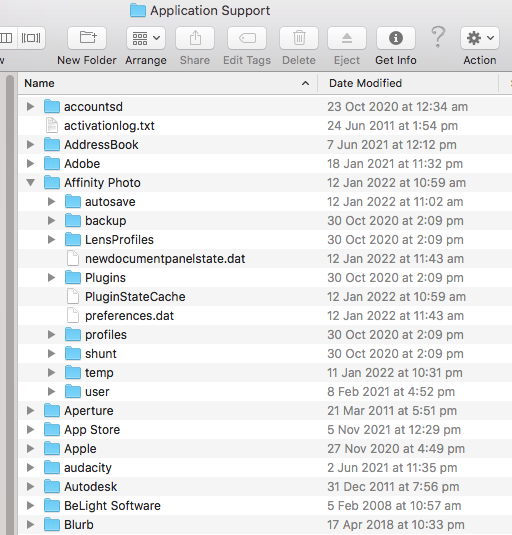
Task: Select the Autodesk row name
Action: point(91,487)
